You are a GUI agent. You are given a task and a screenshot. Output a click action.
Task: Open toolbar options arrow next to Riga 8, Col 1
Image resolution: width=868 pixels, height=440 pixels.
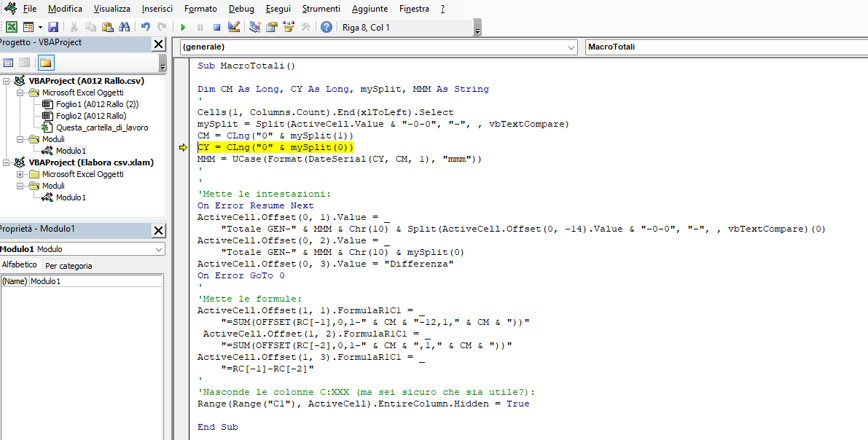(478, 28)
